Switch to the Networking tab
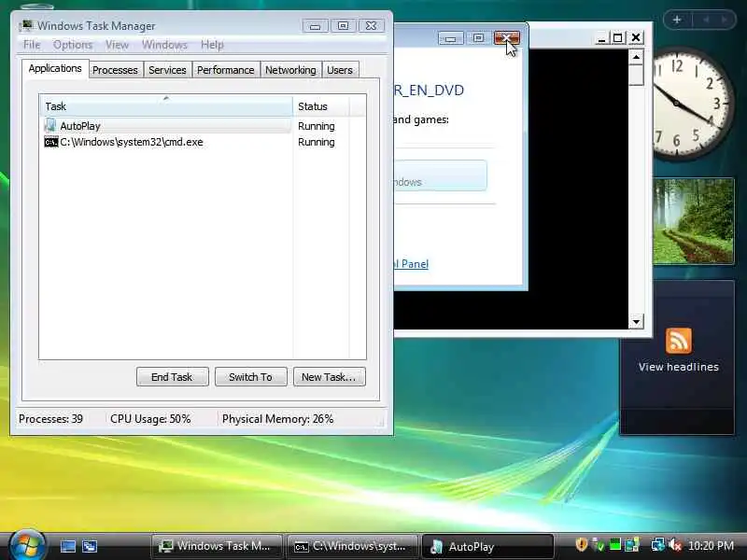Screen dimensions: 747x560 point(290,70)
